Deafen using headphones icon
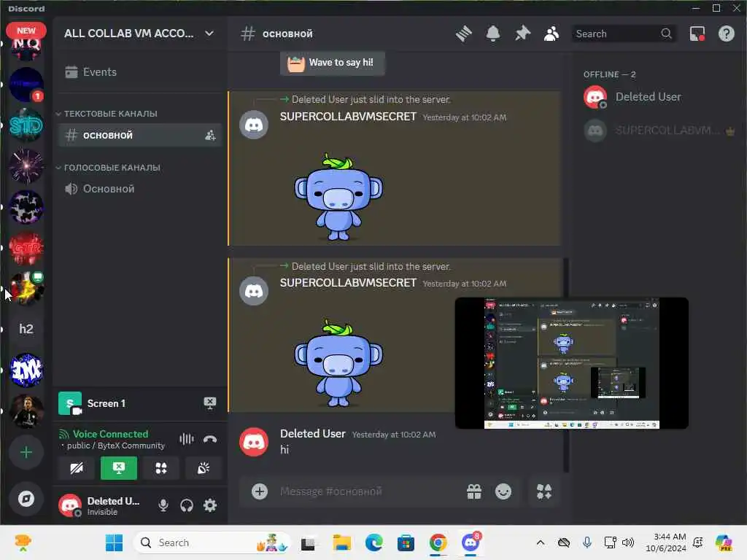Image resolution: width=747 pixels, height=560 pixels. coord(187,505)
